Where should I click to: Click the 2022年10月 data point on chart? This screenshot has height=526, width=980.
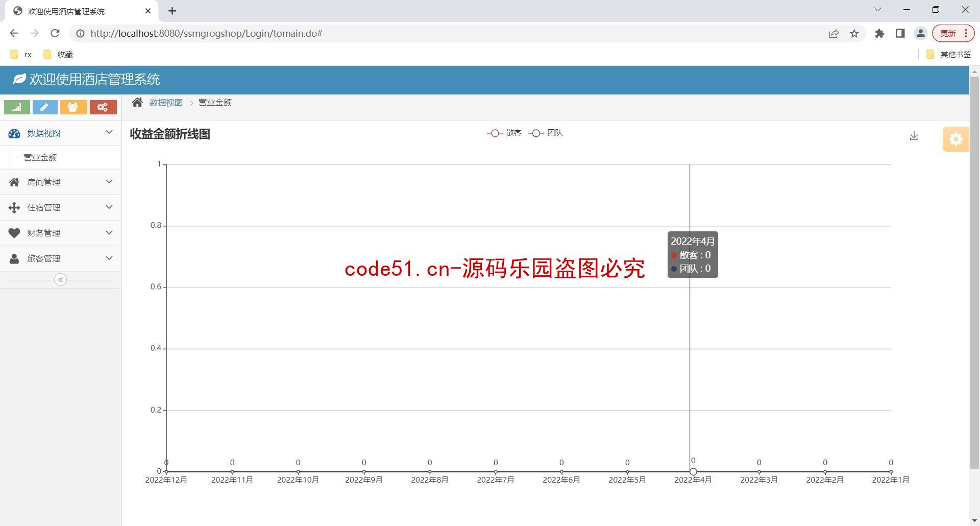coord(298,471)
